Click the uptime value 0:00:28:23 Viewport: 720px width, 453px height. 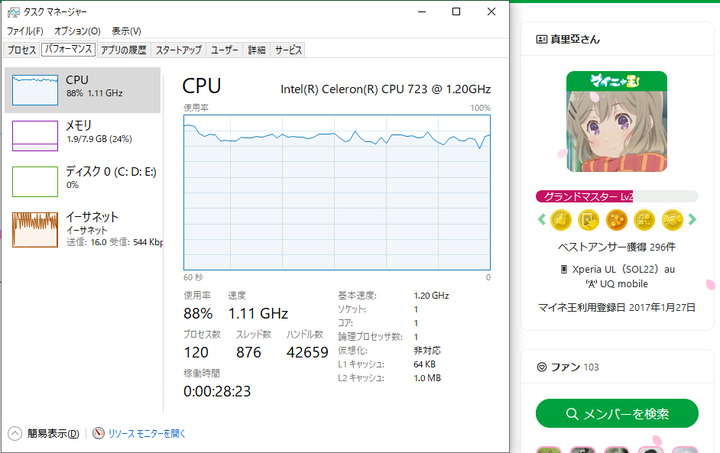click(x=217, y=391)
